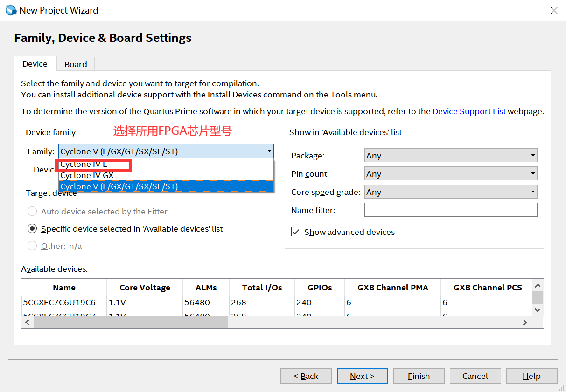Click the vertical scrollbar up arrow in device list
This screenshot has height=392, width=566.
pos(538,286)
